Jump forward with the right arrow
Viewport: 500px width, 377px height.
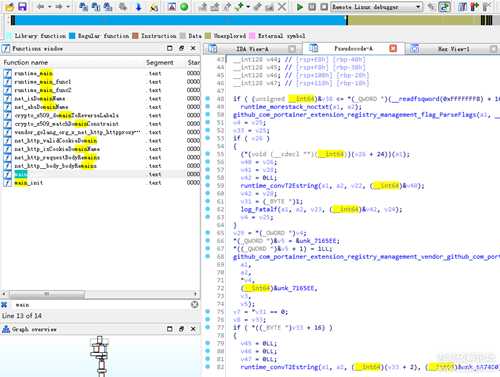59,6
